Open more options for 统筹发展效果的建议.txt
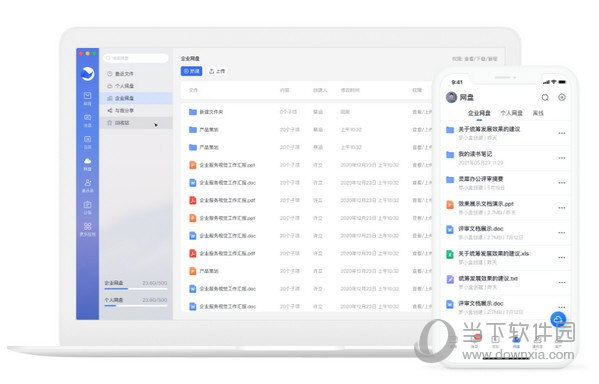The width and height of the screenshot is (599, 384). pos(562,282)
